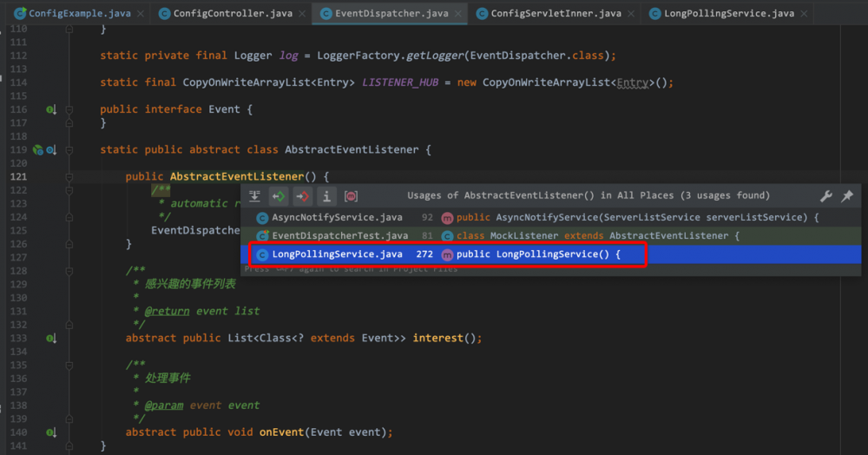Click the file icon on LongPollingService.java tab

pyautogui.click(x=654, y=13)
